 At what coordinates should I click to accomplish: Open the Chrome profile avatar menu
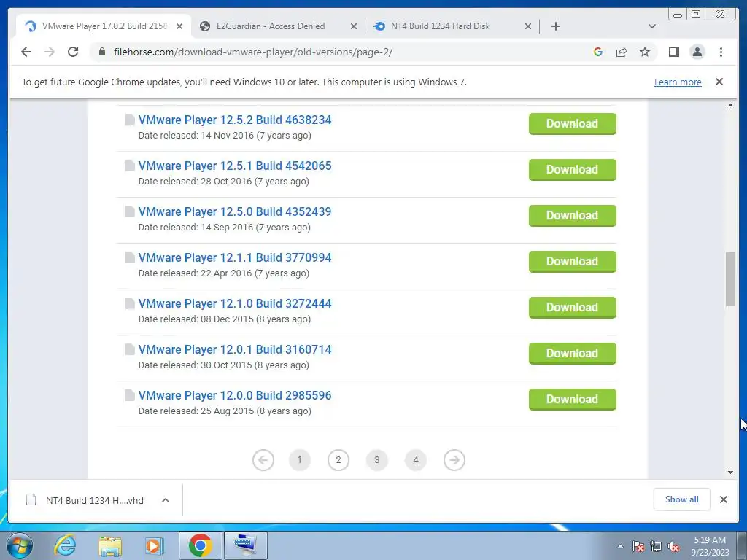point(697,52)
